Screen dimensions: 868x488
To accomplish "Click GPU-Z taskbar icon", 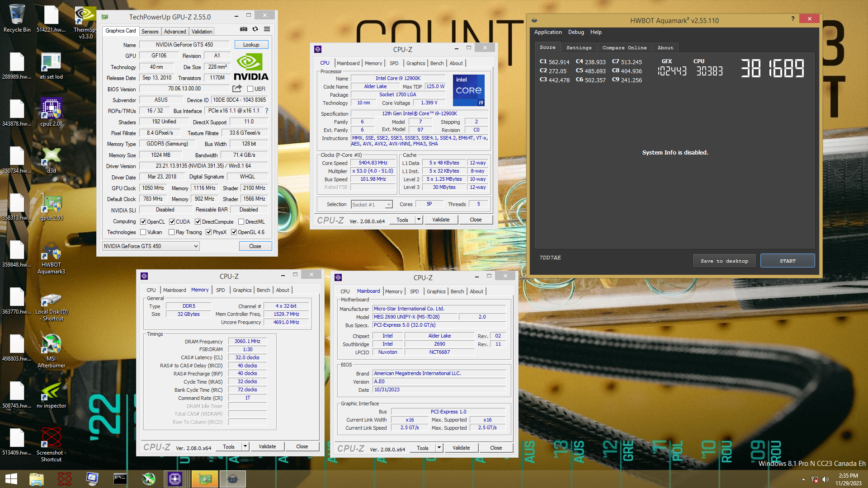I will (x=205, y=479).
